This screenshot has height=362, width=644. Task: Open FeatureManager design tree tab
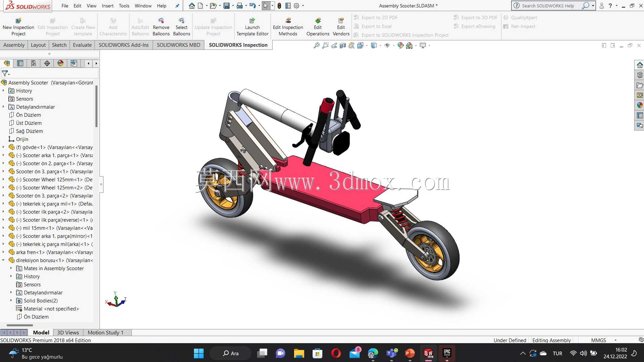(7, 63)
